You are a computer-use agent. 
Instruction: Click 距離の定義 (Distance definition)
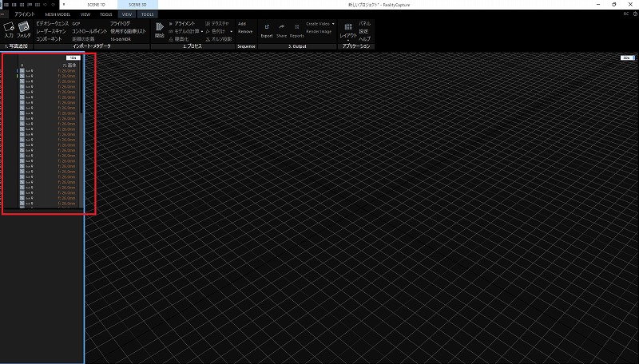coord(83,39)
